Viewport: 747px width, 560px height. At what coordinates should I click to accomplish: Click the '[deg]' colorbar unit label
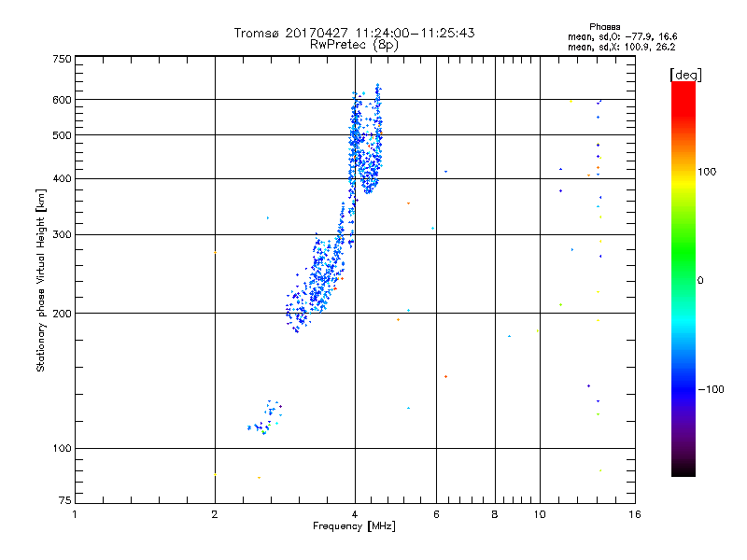pyautogui.click(x=685, y=75)
